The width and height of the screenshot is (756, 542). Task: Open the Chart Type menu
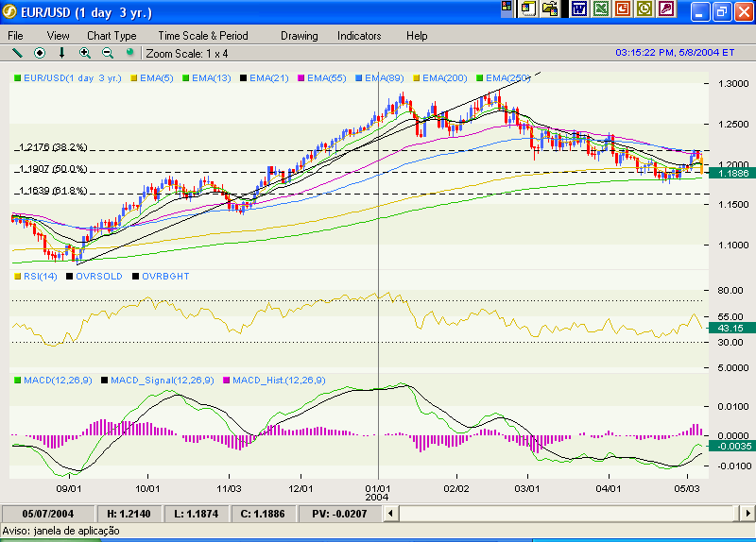[112, 36]
